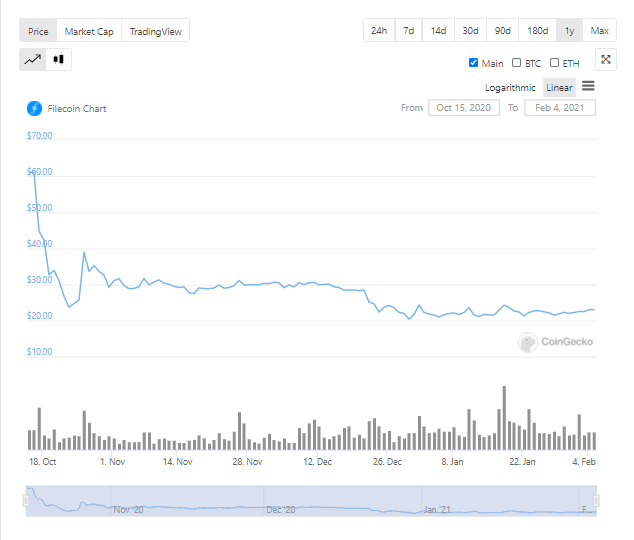Select the 1y time range
634x540 pixels.
pos(569,30)
